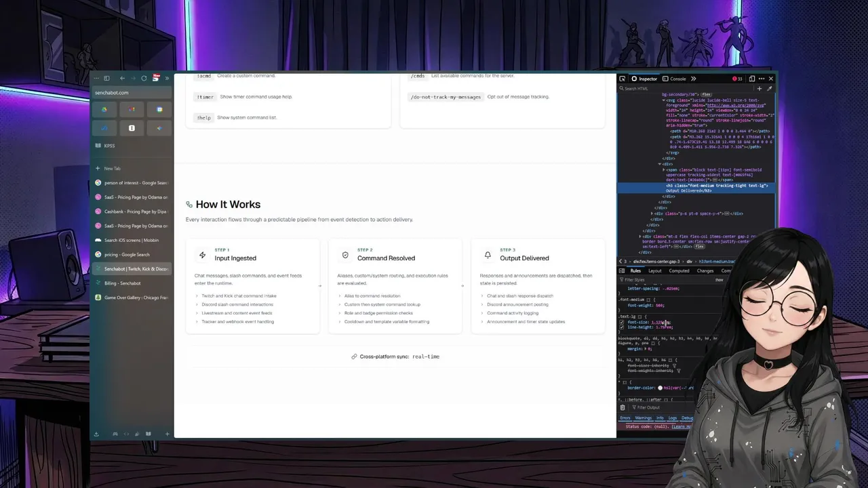Expand the margin shorthand arrow

[x=644, y=348]
